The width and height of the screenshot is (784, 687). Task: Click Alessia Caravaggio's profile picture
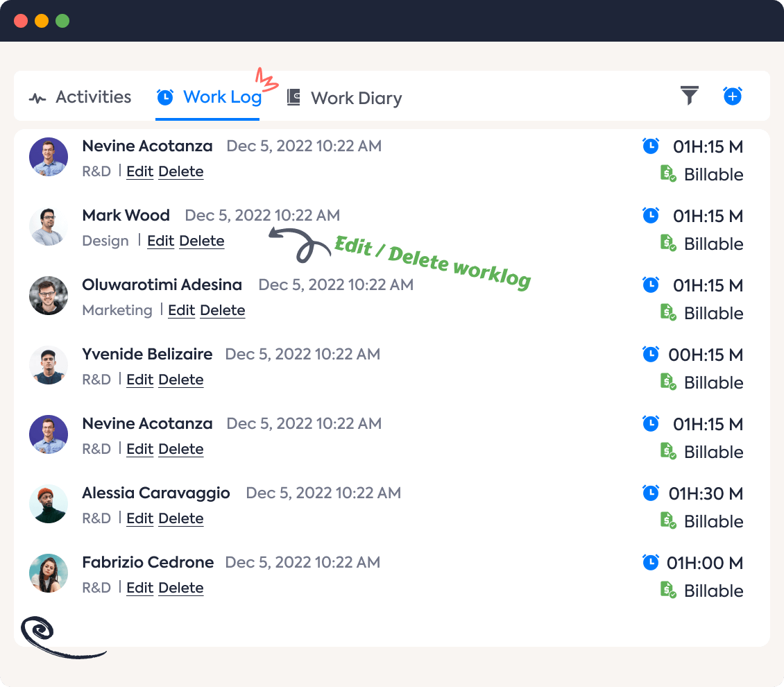pos(49,504)
